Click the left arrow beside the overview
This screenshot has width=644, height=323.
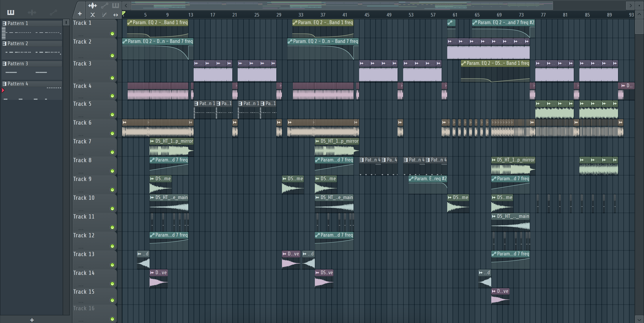point(126,5)
